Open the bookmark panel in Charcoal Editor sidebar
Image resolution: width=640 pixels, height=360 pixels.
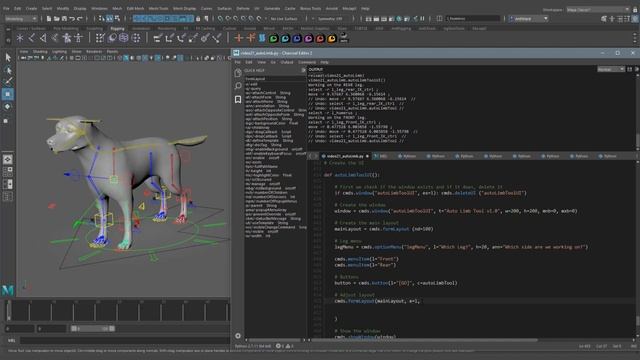click(x=238, y=100)
